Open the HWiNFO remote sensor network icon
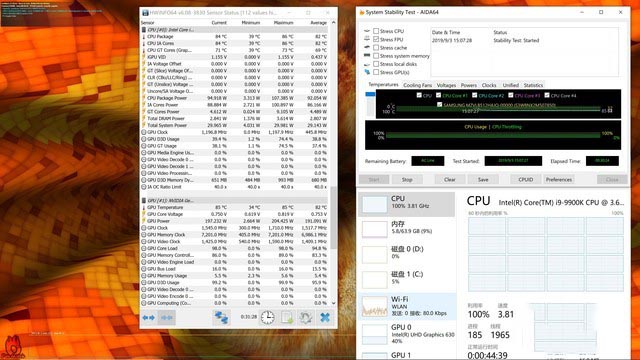This screenshot has width=640, height=360. 221,318
